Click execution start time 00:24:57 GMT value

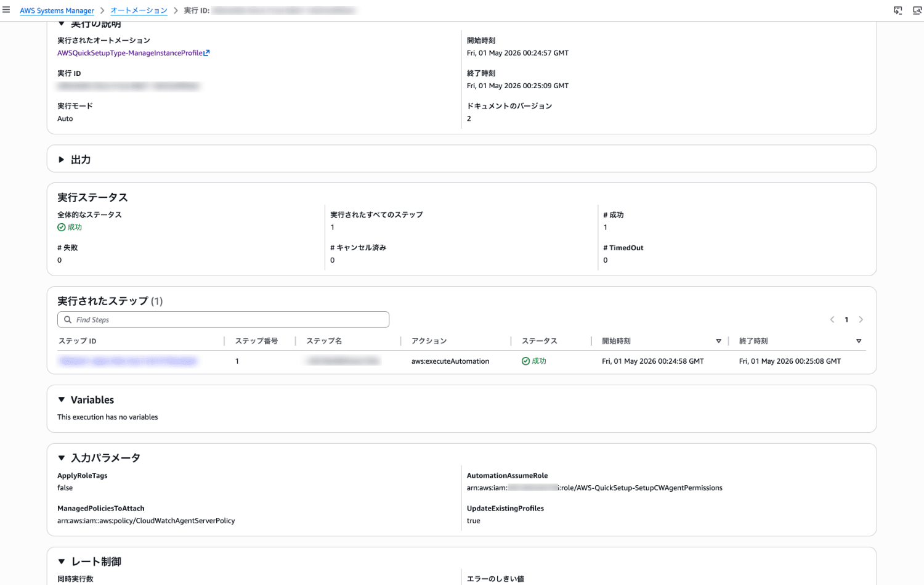click(517, 53)
